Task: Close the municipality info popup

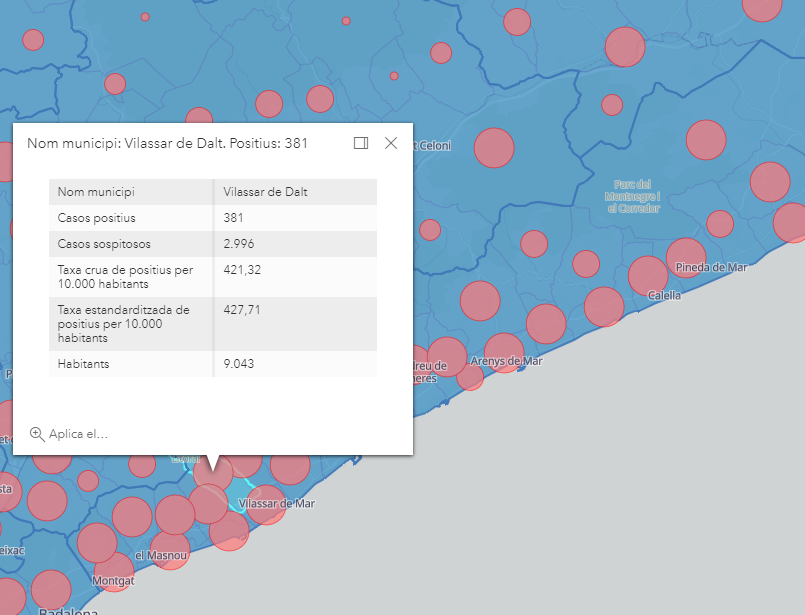Action: point(391,143)
